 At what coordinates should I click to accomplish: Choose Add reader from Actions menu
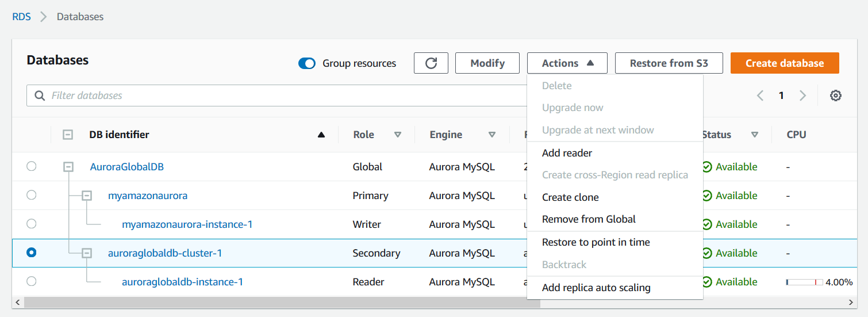coord(567,153)
